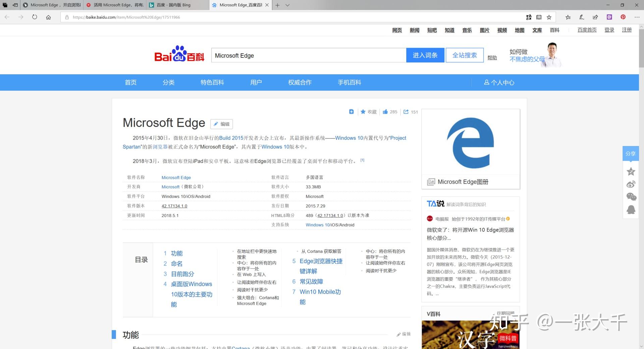View site info via the lock icon
This screenshot has width=644, height=349.
pyautogui.click(x=67, y=17)
